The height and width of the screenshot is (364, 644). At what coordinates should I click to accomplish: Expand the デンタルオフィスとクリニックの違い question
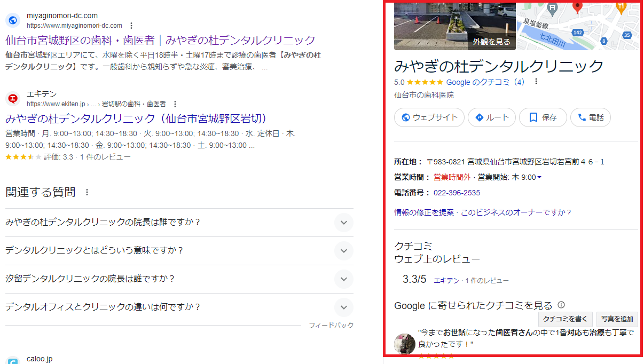pos(344,307)
